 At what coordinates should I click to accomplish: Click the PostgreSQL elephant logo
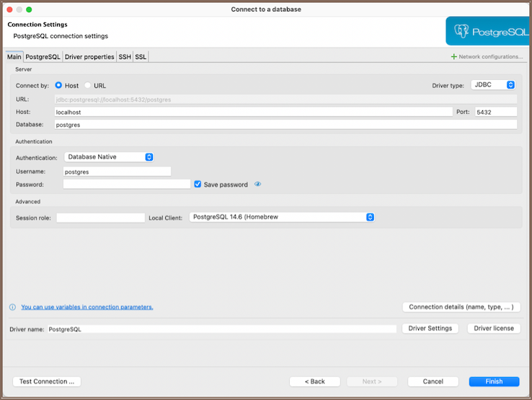pyautogui.click(x=461, y=31)
